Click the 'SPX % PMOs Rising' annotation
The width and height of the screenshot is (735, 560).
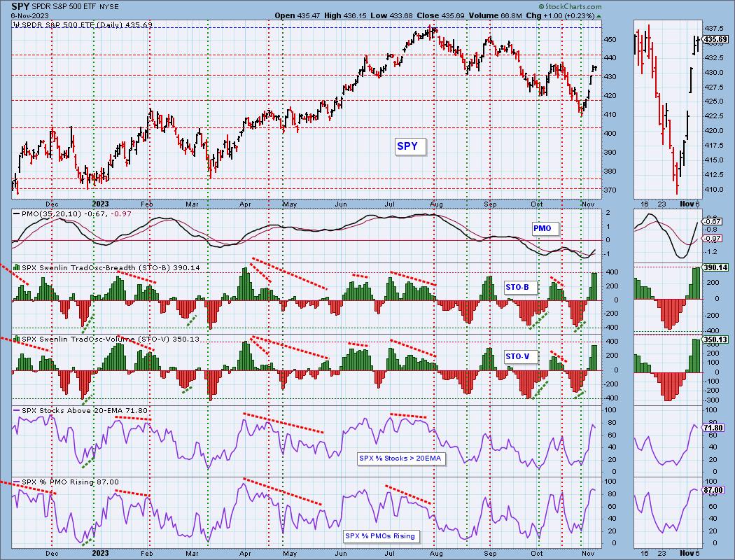click(380, 535)
